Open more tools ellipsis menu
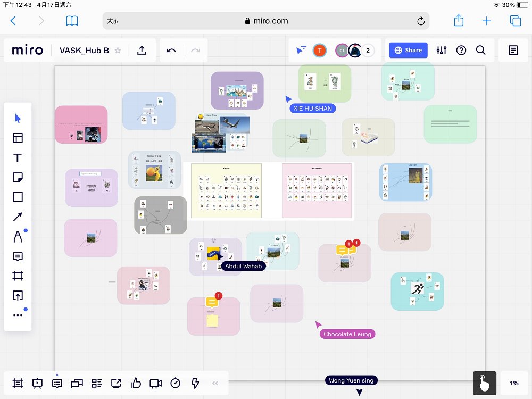The image size is (532, 399). (18, 315)
